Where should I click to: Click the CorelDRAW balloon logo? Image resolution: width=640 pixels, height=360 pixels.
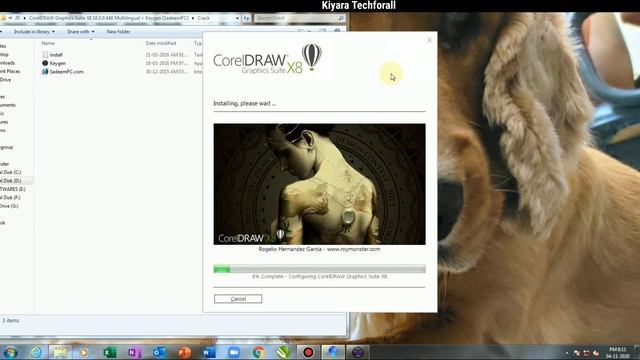[312, 57]
